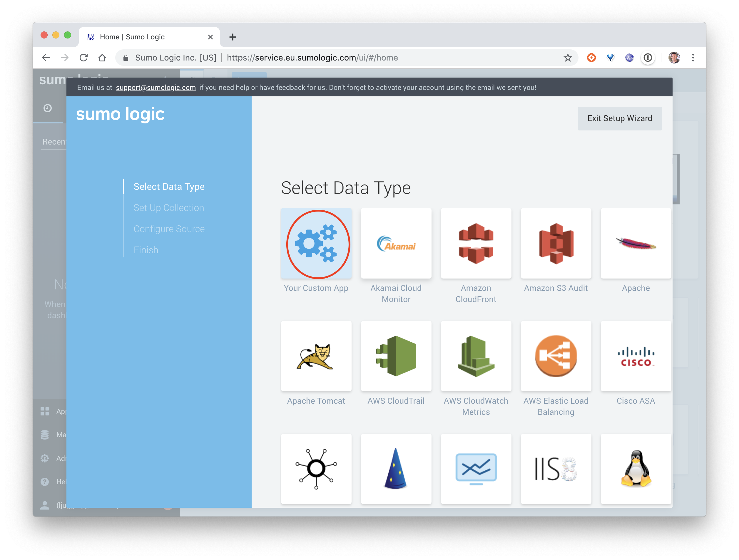Choose the Akamai Cloud Monitor tile
This screenshot has width=739, height=560.
pos(396,244)
